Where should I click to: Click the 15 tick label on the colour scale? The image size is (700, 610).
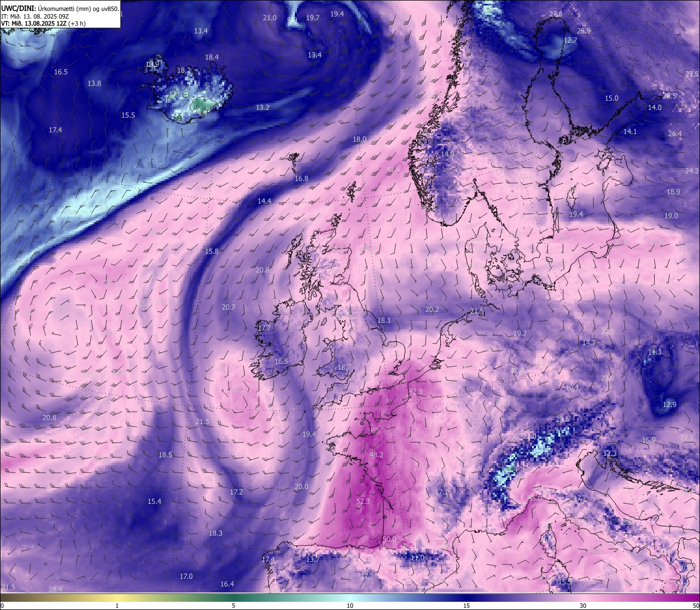(x=466, y=606)
